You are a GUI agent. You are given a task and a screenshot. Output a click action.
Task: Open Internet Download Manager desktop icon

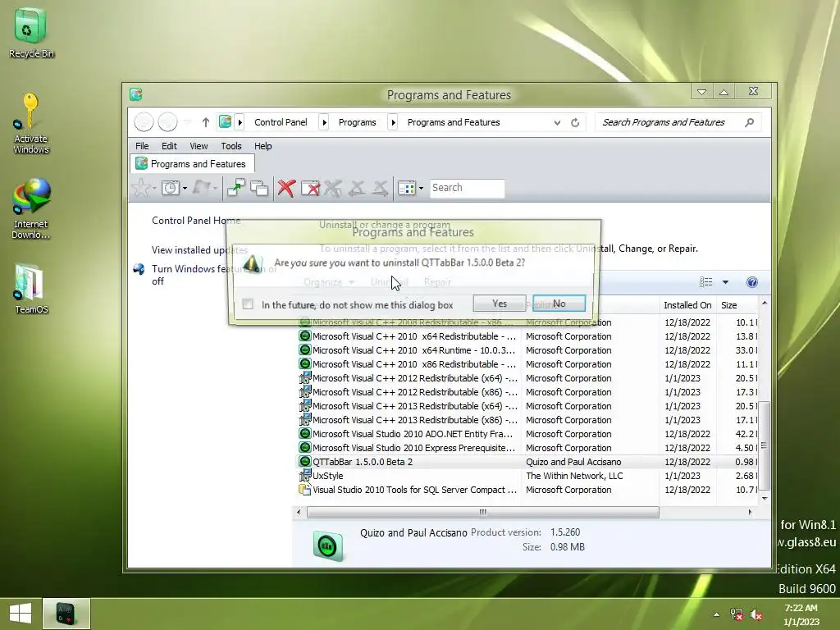pyautogui.click(x=30, y=209)
